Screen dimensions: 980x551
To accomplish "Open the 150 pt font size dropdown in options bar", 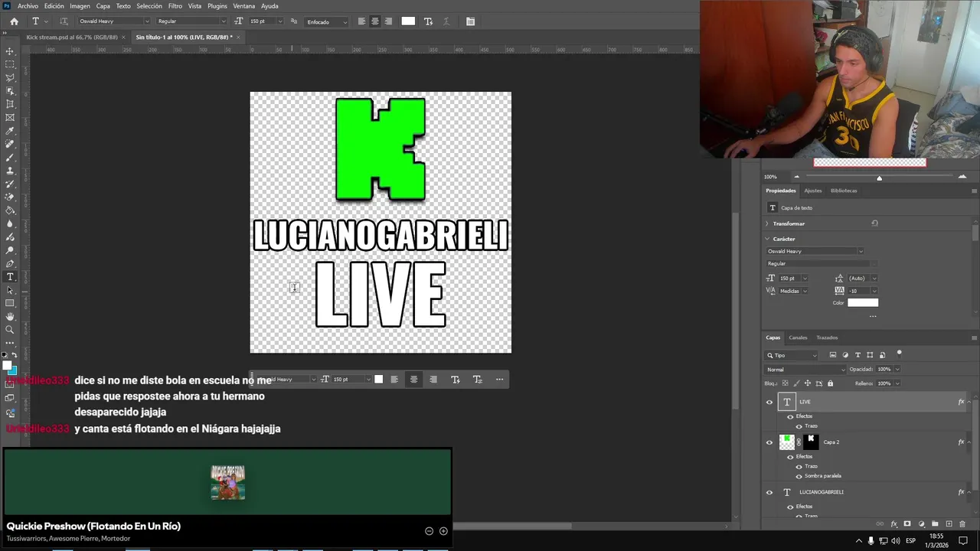I will click(x=279, y=21).
